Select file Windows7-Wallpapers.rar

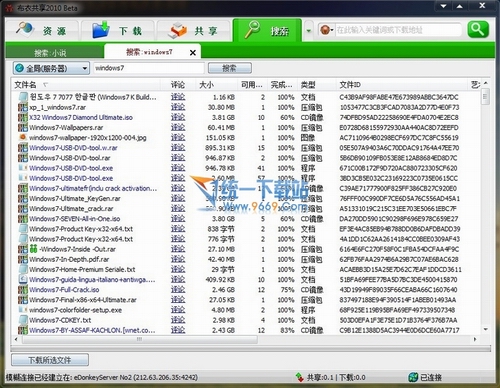(66, 128)
